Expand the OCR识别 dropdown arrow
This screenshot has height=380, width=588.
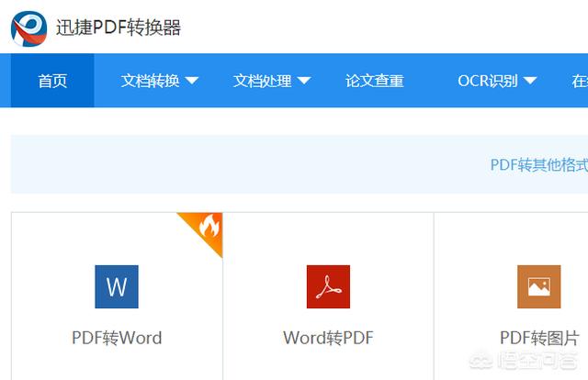click(x=530, y=81)
